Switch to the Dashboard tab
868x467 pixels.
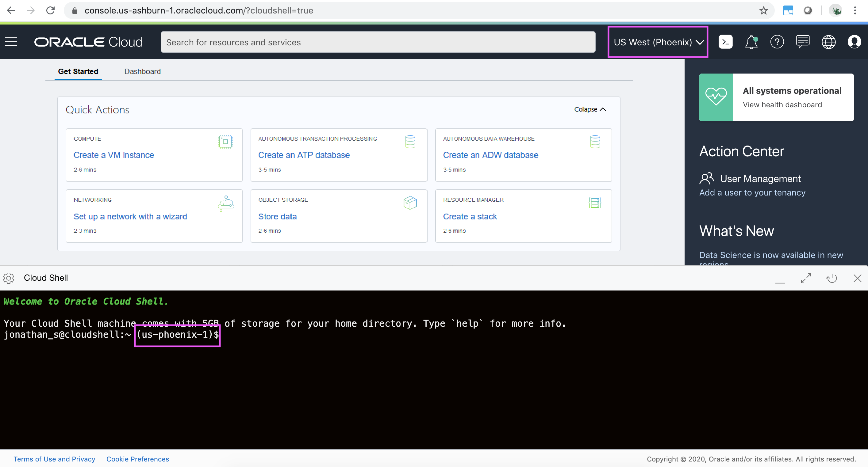point(142,71)
